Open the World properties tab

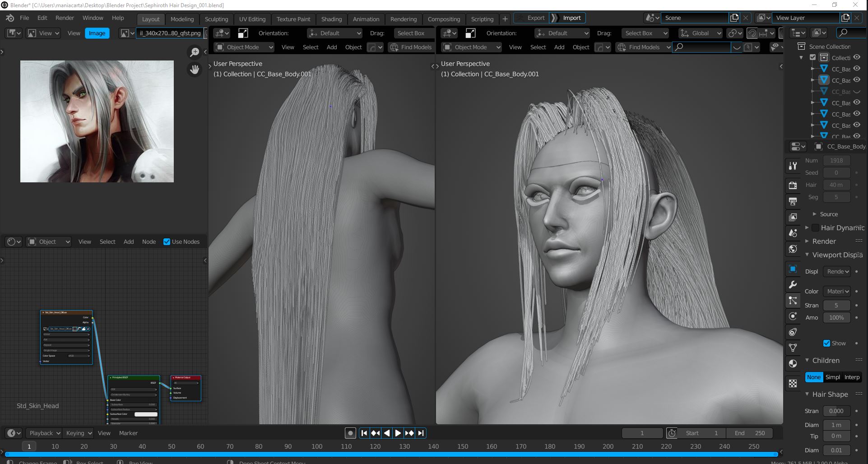(793, 249)
